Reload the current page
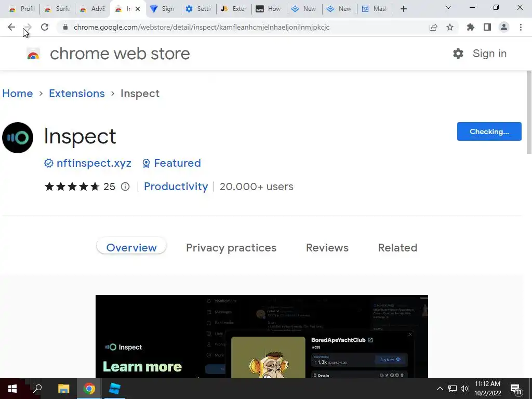The image size is (532, 399). [45, 27]
